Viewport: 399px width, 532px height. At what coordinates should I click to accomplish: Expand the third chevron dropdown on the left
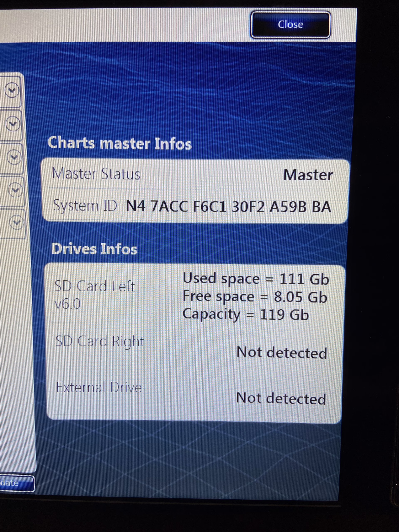click(14, 158)
